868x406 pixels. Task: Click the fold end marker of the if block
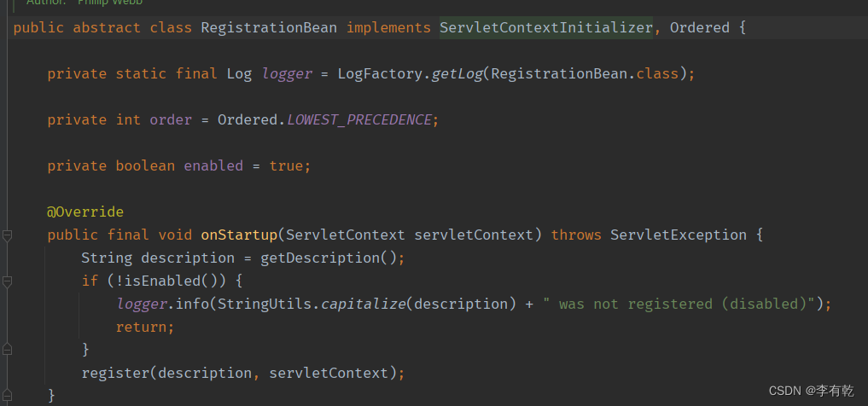(7, 350)
